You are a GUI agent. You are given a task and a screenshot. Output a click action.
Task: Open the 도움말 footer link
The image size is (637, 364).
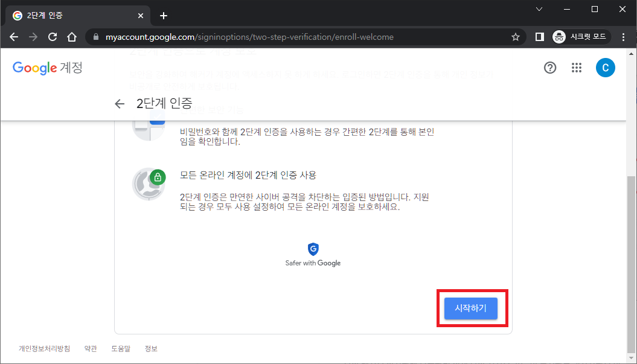point(121,348)
